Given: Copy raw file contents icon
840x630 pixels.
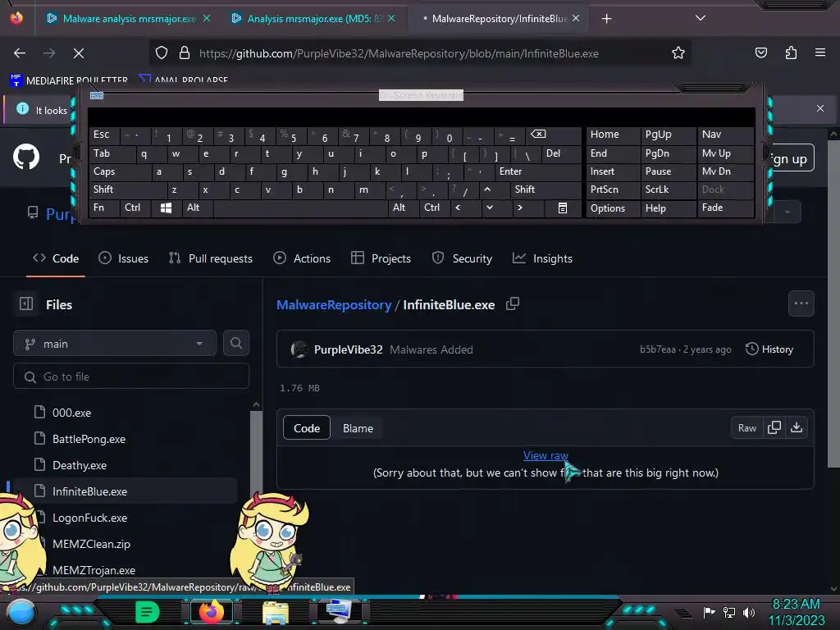Looking at the screenshot, I should click(774, 427).
